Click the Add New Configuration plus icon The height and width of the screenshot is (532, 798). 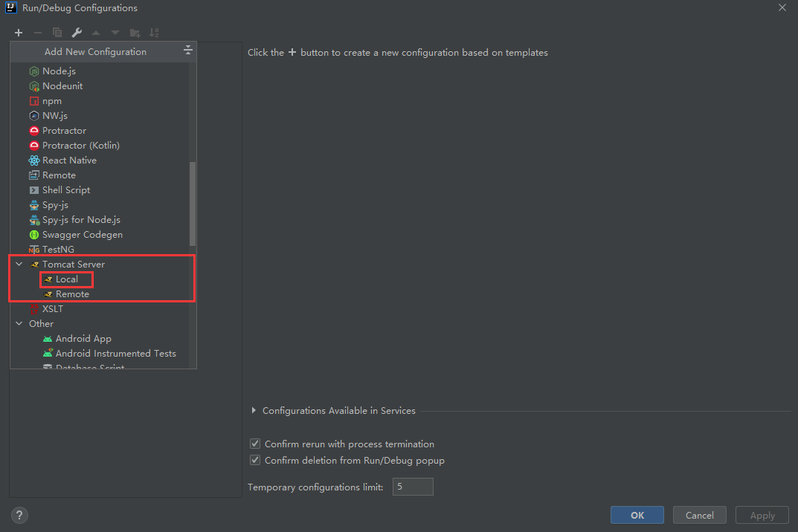tap(19, 33)
